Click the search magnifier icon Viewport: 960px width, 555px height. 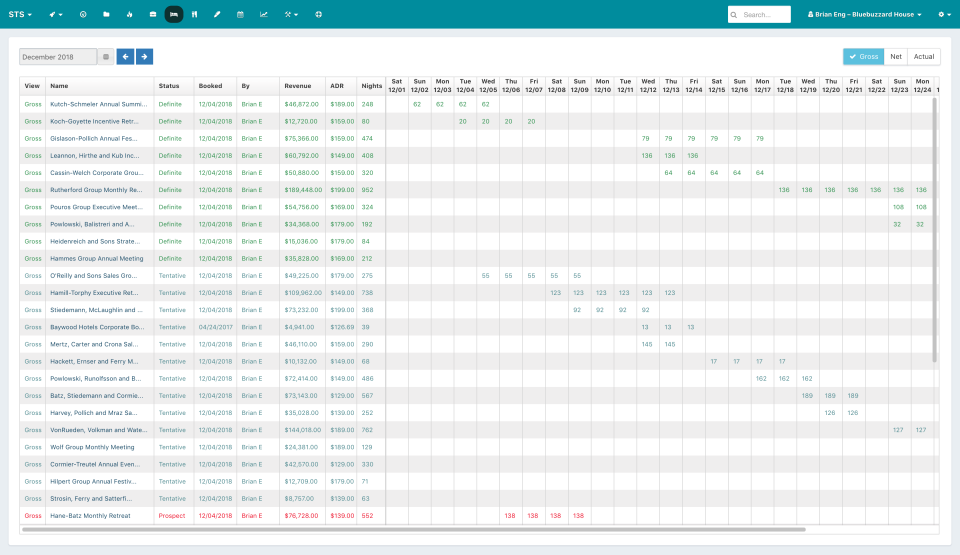pyautogui.click(x=734, y=15)
